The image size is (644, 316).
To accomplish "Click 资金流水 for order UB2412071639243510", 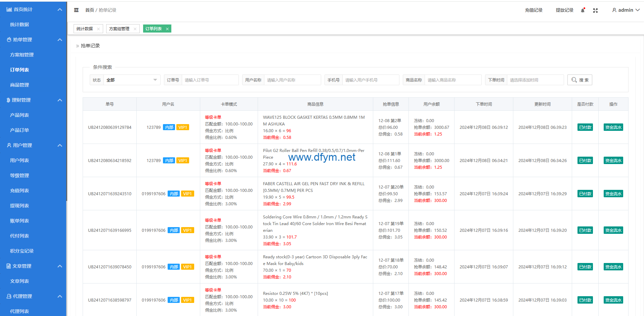I will [613, 194].
